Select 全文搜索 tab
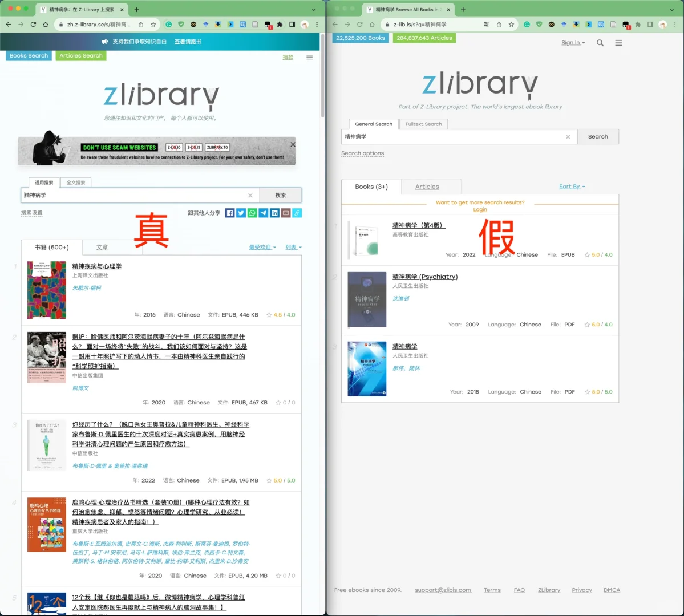Image resolution: width=684 pixels, height=616 pixels. (x=76, y=183)
